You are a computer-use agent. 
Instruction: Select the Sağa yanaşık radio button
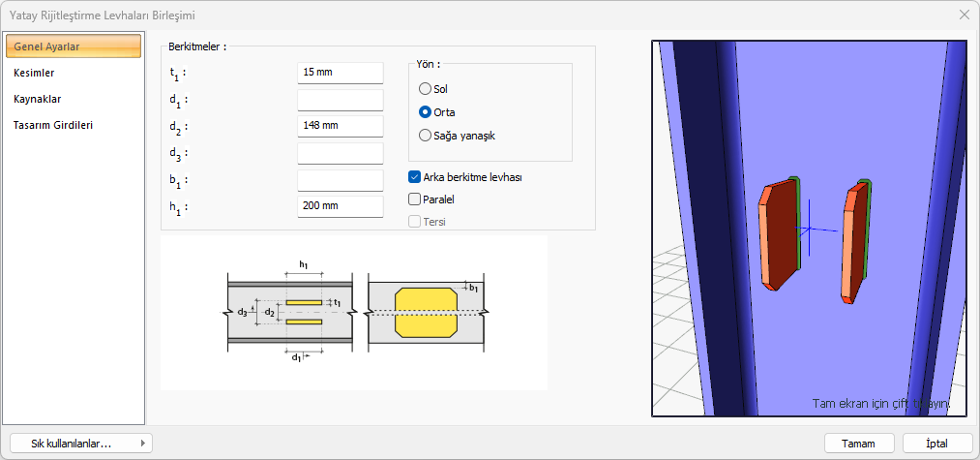coord(425,136)
